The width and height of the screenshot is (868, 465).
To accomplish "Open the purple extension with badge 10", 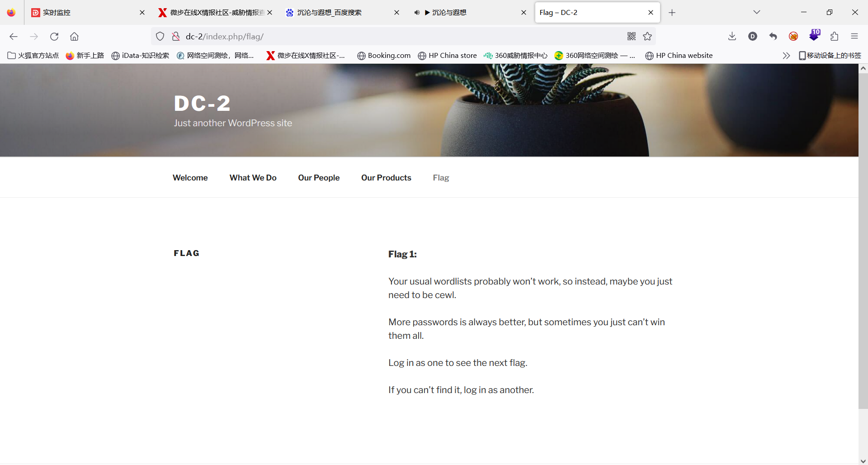I will click(x=814, y=36).
